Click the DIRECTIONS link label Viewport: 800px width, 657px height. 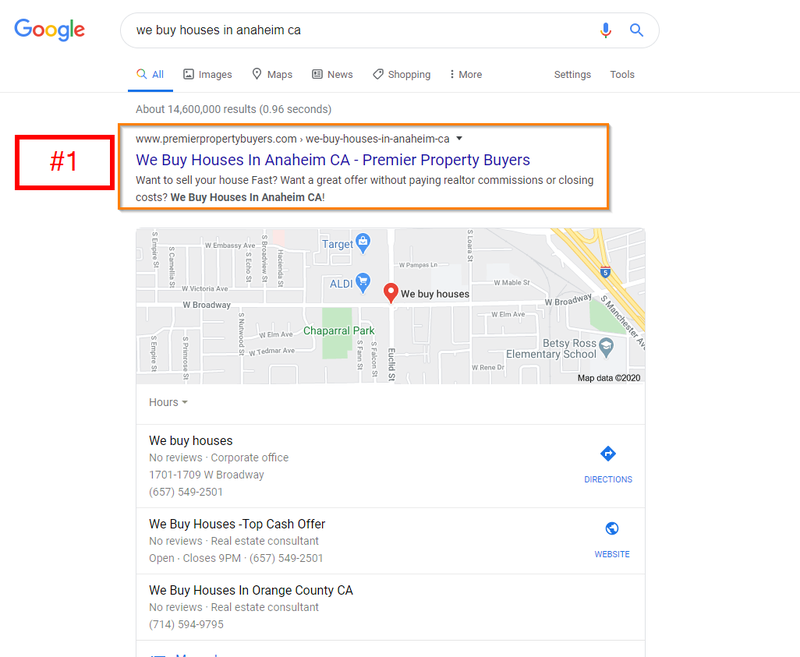tap(608, 479)
